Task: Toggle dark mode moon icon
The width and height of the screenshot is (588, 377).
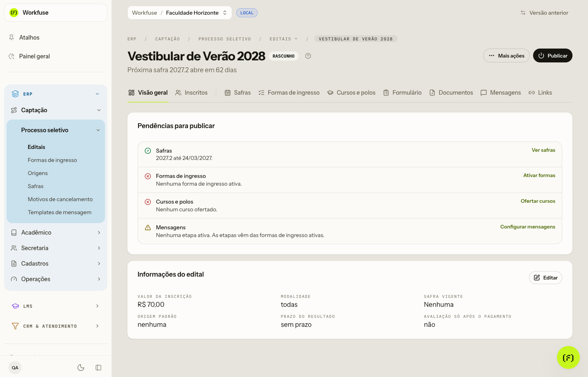Action: tap(81, 368)
